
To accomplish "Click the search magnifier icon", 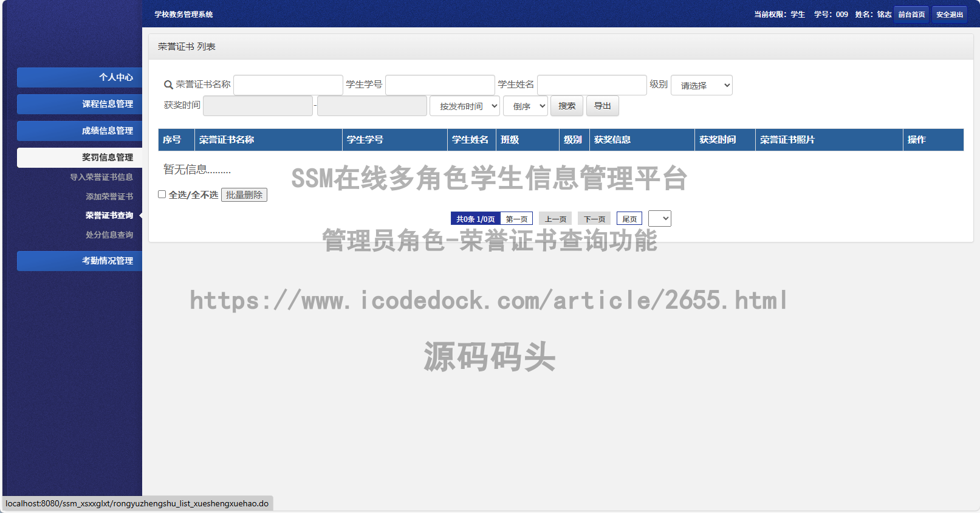I will click(x=168, y=85).
